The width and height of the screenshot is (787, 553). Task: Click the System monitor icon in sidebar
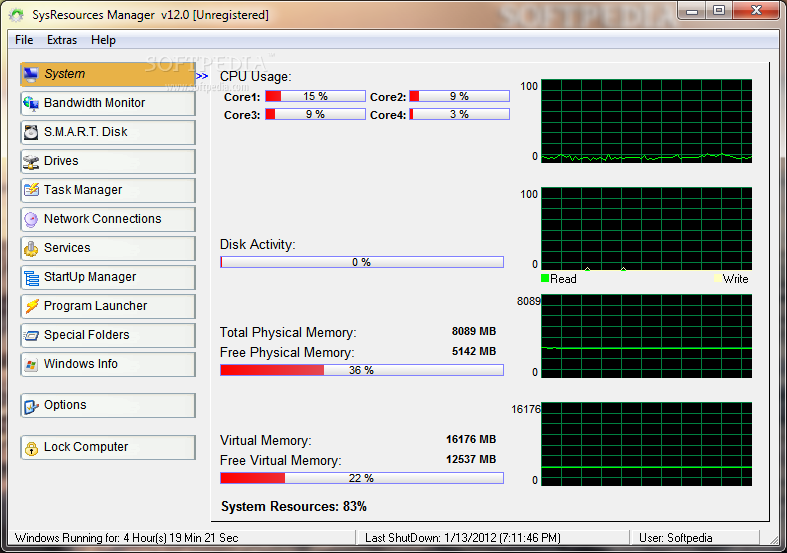[31, 74]
